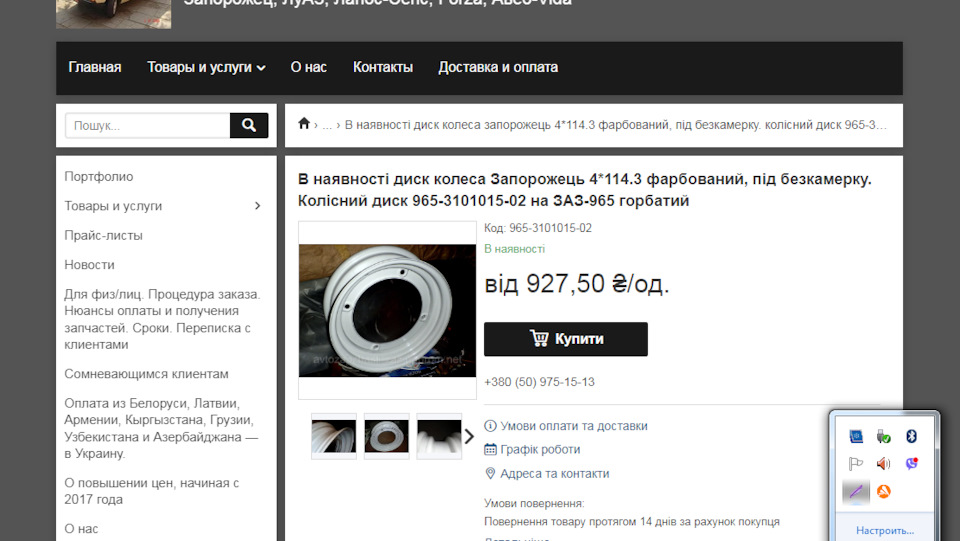Viewport: 960px width, 541px height.
Task: Select second product thumbnail
Action: tap(386, 436)
